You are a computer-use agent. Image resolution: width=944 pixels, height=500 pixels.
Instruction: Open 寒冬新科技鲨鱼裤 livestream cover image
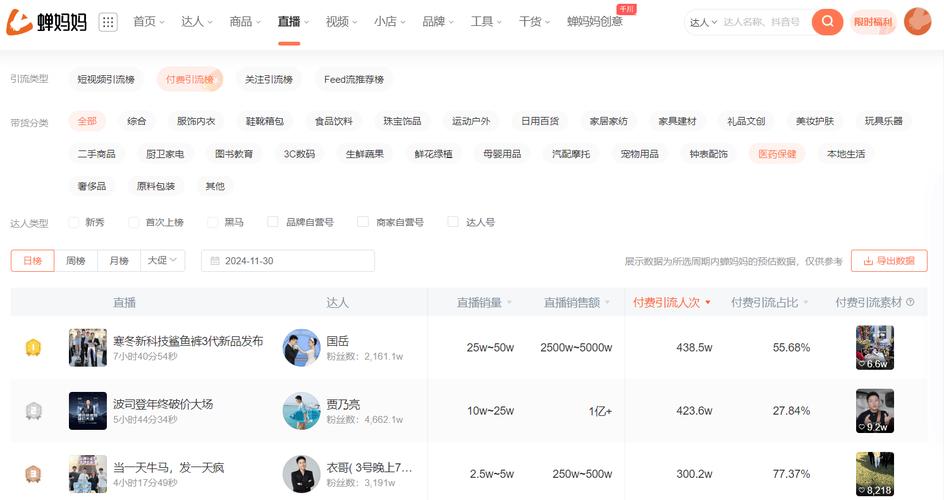coord(88,347)
